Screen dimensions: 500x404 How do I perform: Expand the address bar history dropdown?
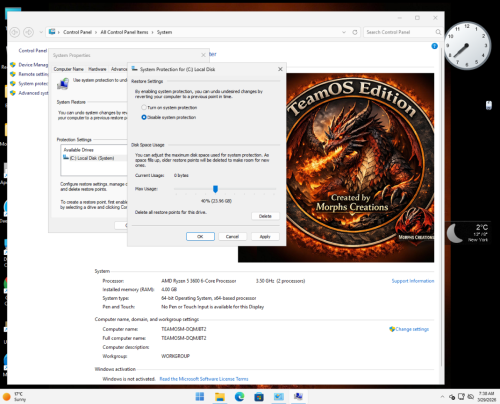pos(344,32)
